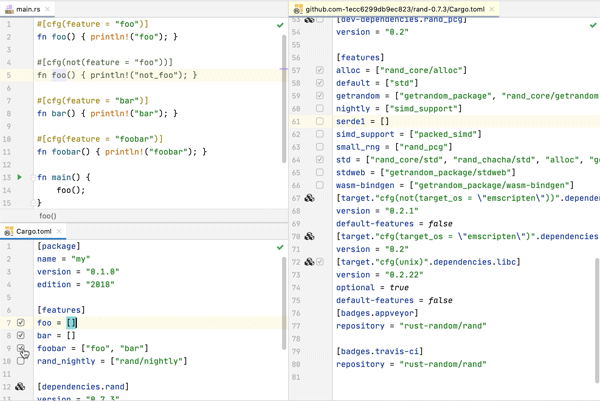Click the green inspection checkmark in left Cargo.toml
The image size is (600, 401).
click(280, 247)
